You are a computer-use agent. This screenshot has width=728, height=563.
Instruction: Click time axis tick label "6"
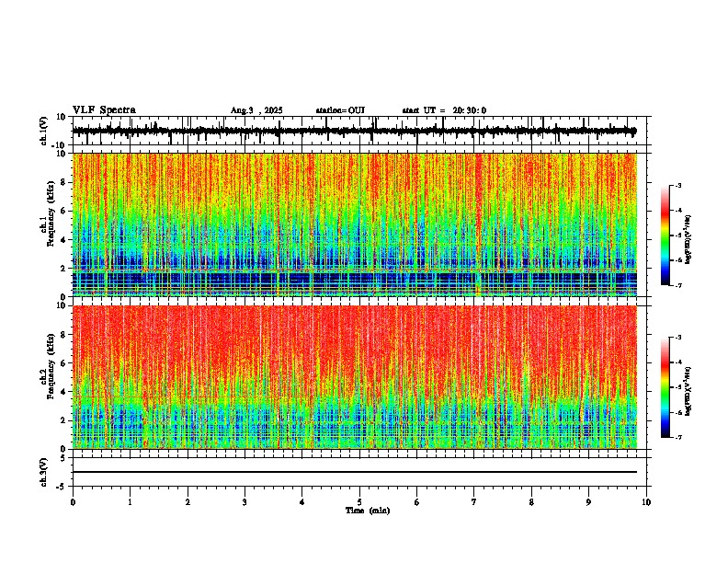[417, 502]
